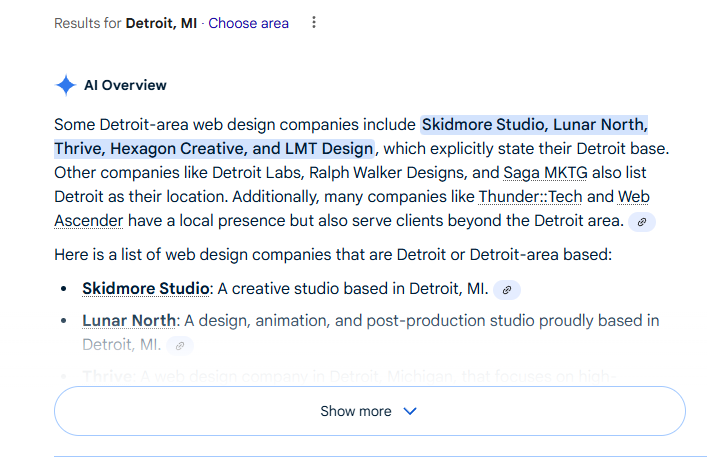Click the Show more chevron arrow
707x465 pixels.
[409, 411]
